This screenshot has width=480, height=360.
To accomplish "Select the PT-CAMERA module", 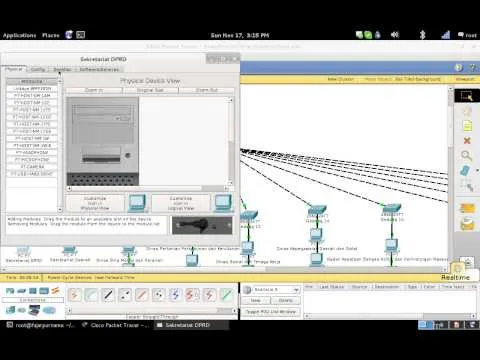I will [32, 167].
